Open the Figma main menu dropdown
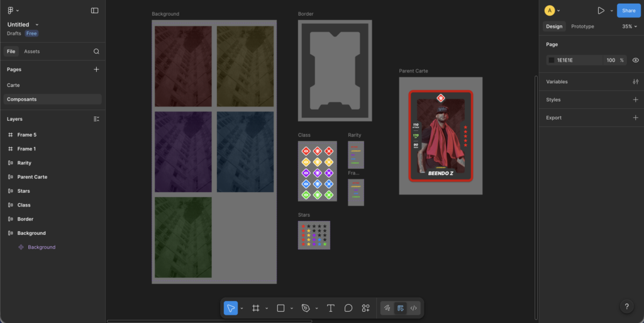The height and width of the screenshot is (323, 644). point(13,11)
